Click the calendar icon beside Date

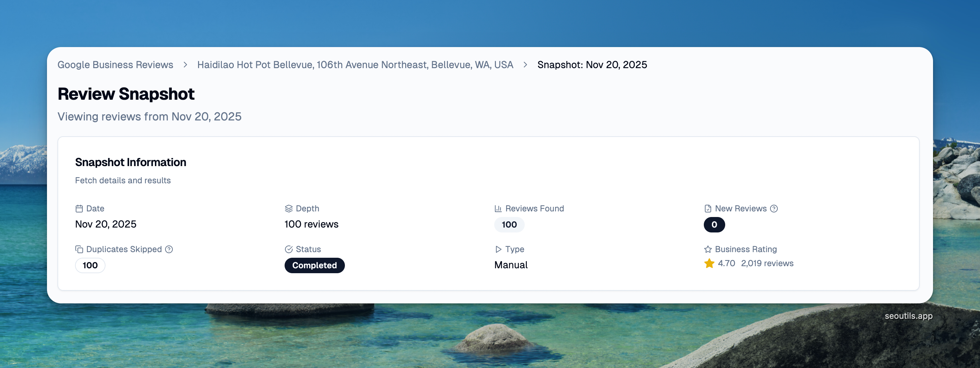click(x=79, y=208)
